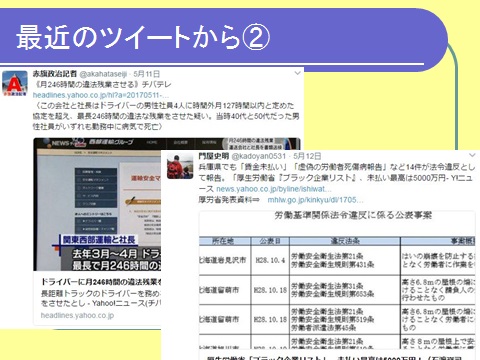Viewport: 480px width, 360px height.
Task: Click the 最近のツイートから② slide title
Action: click(x=143, y=37)
